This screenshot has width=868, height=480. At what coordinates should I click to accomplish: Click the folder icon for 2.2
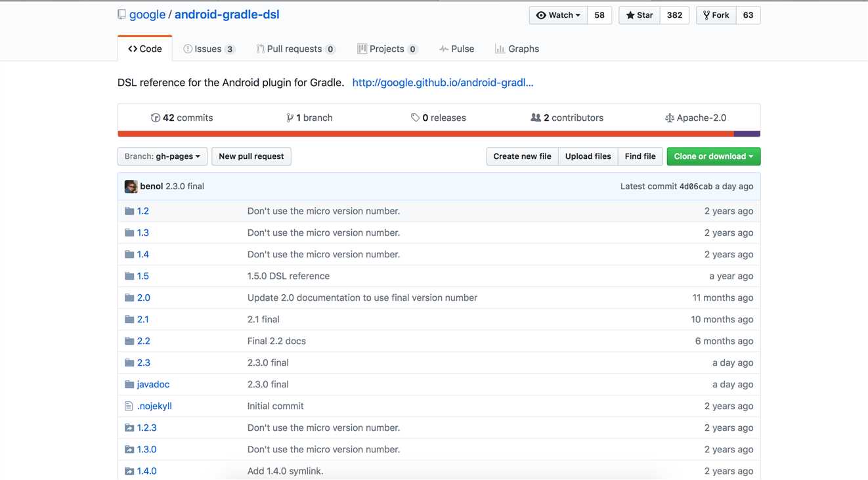click(x=129, y=341)
